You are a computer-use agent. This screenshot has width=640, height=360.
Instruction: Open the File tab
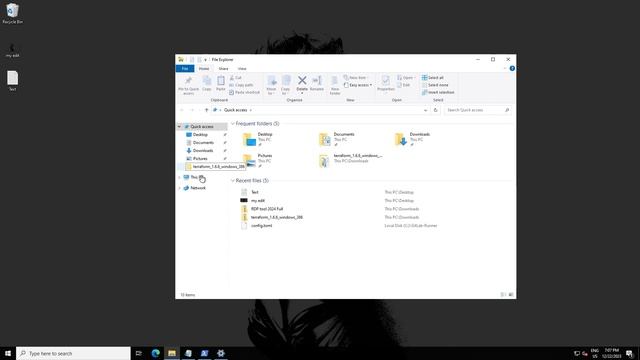tap(185, 69)
